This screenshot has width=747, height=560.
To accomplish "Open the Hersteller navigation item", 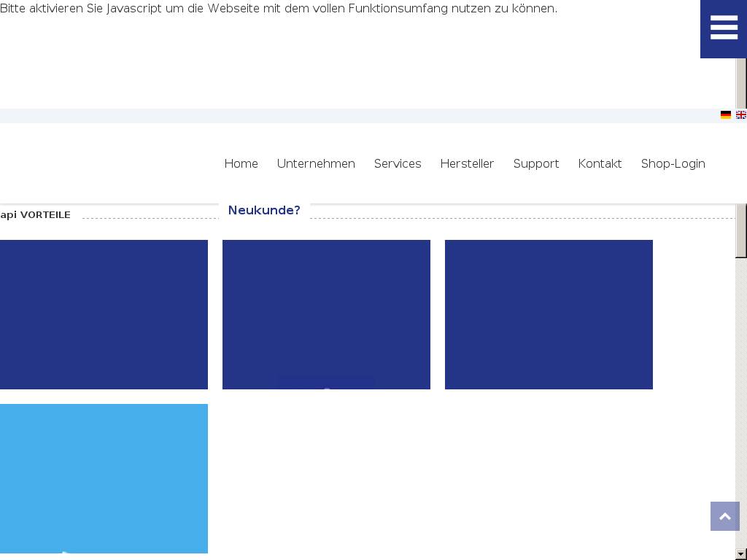I will (x=467, y=163).
